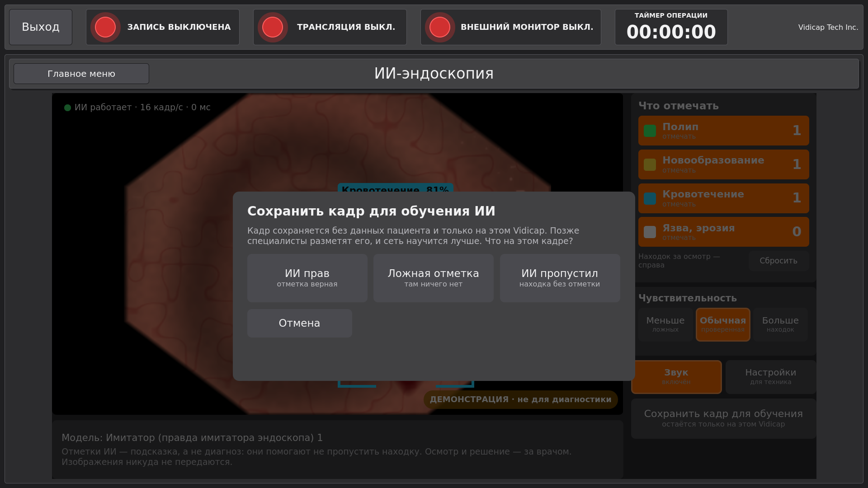Click Отмена to close the dialog
Screen dimensions: 868x488
pyautogui.click(x=300, y=323)
